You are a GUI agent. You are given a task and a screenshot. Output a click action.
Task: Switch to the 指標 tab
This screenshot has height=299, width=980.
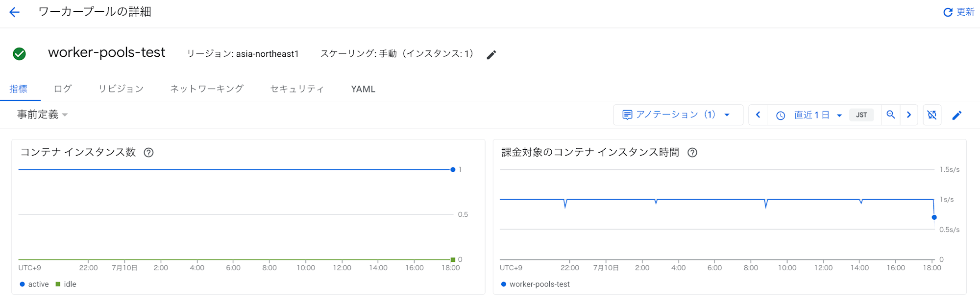[19, 89]
